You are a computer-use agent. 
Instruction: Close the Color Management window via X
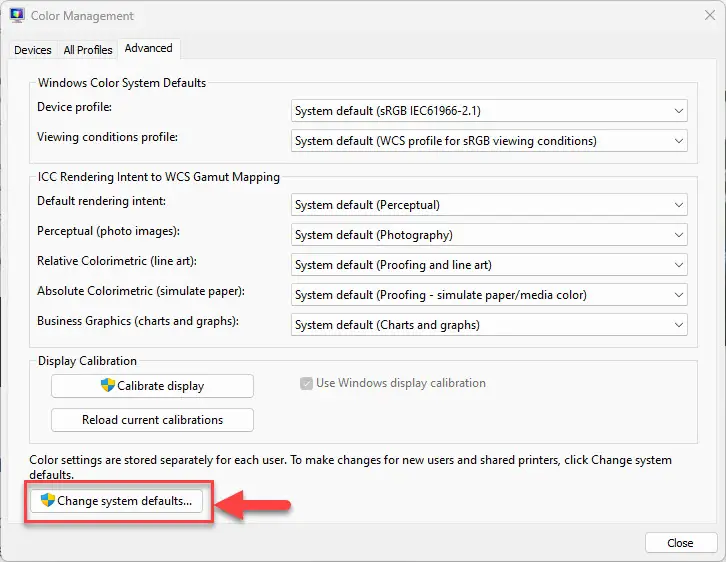tap(710, 15)
